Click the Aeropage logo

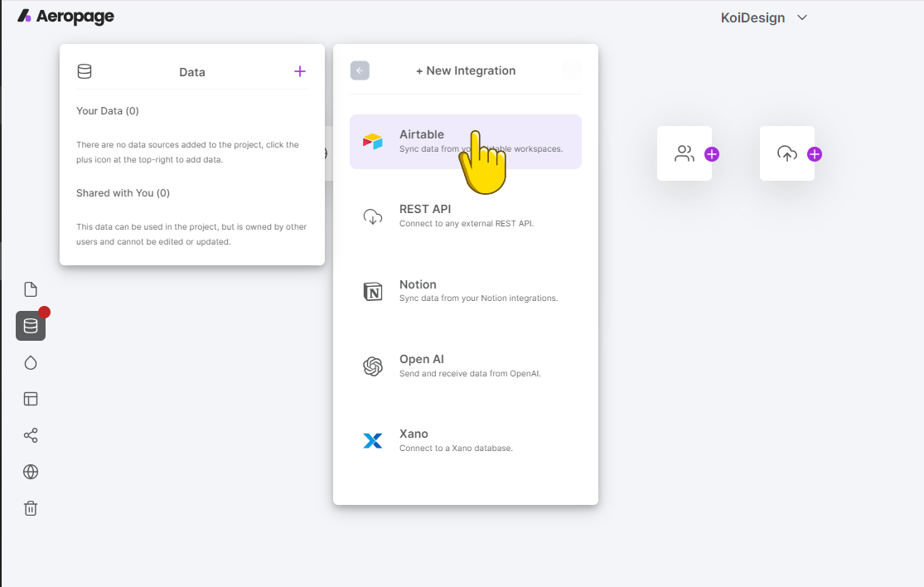click(65, 17)
